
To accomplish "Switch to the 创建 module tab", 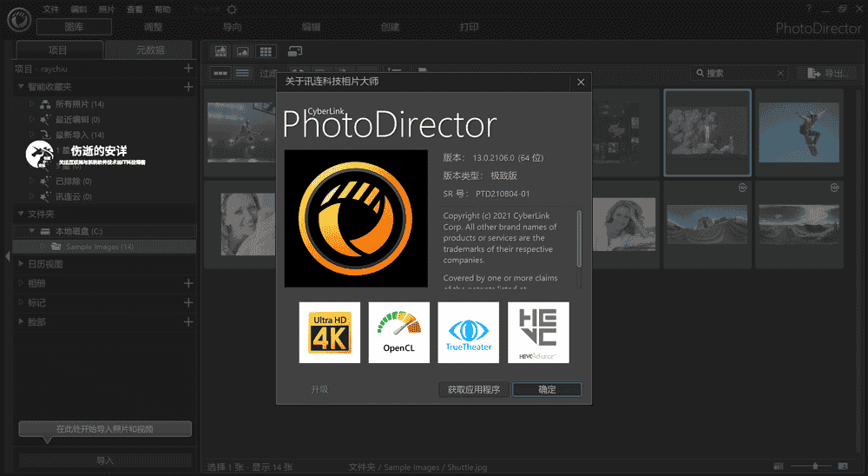I will coord(391,27).
